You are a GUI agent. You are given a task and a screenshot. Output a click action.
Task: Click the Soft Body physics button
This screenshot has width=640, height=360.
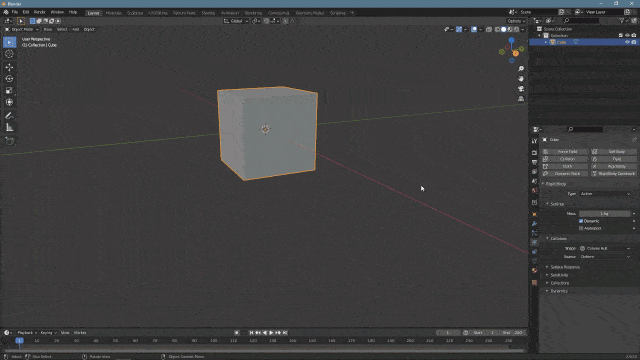click(614, 151)
